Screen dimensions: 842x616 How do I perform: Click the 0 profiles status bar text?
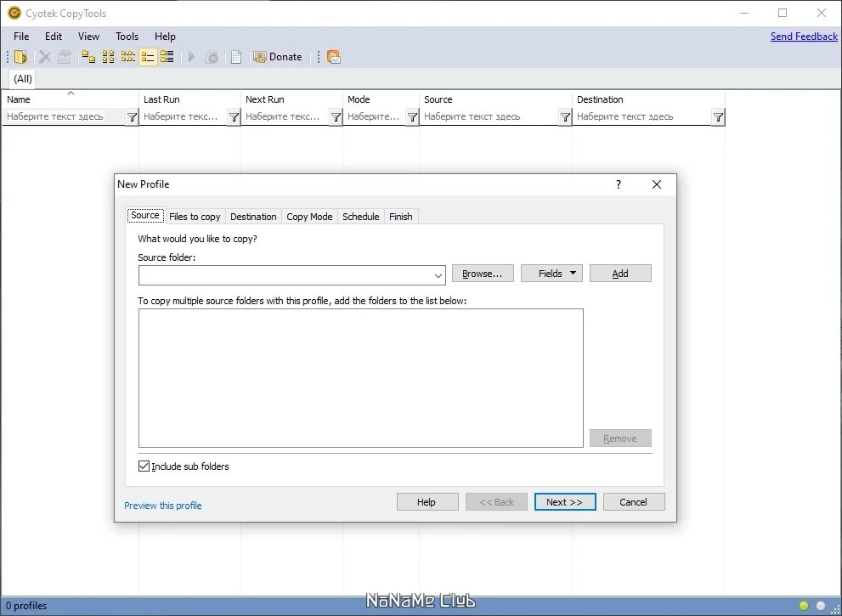(x=26, y=606)
